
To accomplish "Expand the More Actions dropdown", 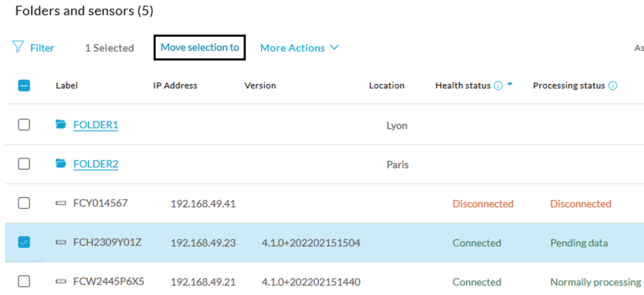I will click(299, 48).
